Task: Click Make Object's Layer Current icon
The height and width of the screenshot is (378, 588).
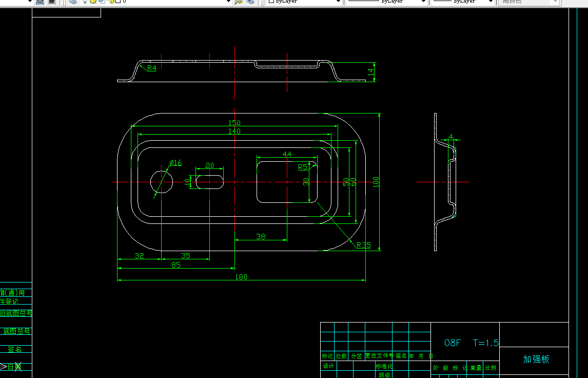Action: pyautogui.click(x=239, y=2)
